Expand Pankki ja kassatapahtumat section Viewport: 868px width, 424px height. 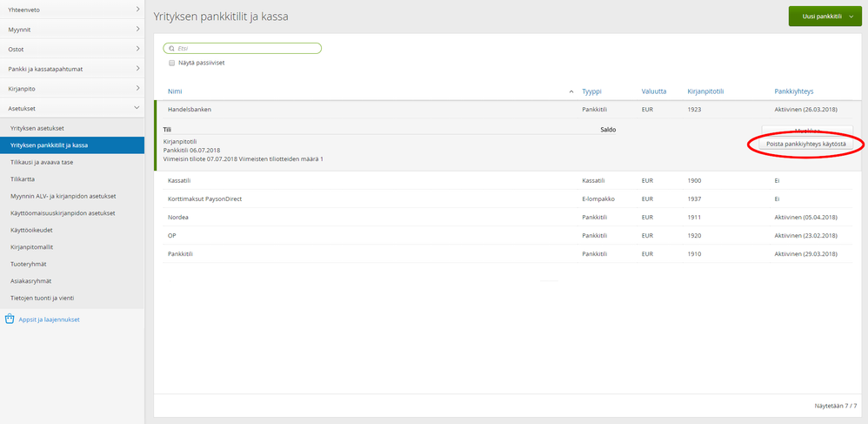[x=137, y=69]
